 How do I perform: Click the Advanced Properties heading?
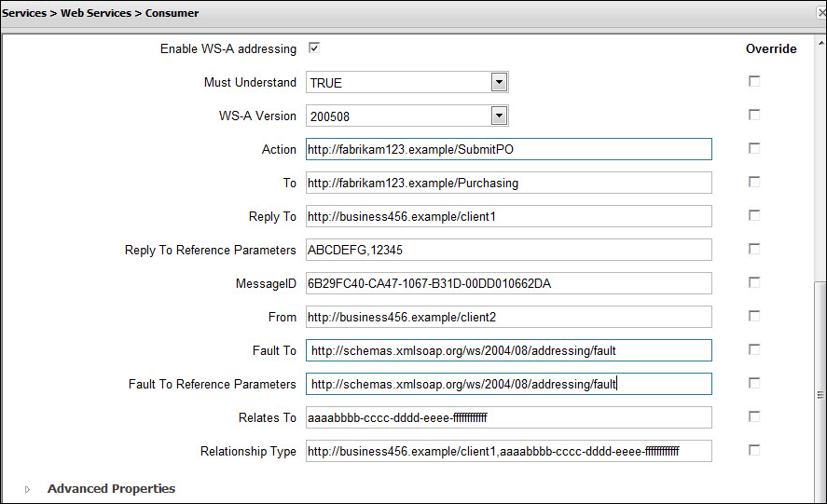point(111,489)
